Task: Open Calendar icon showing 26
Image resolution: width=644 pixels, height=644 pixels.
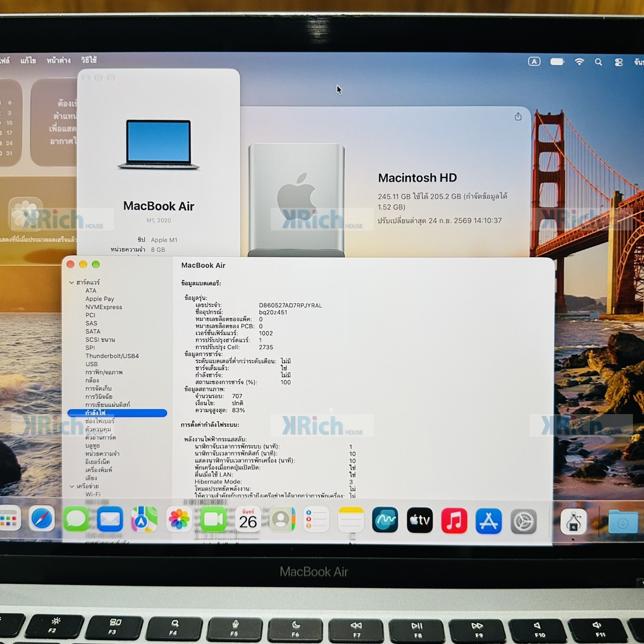Action: tap(248, 520)
